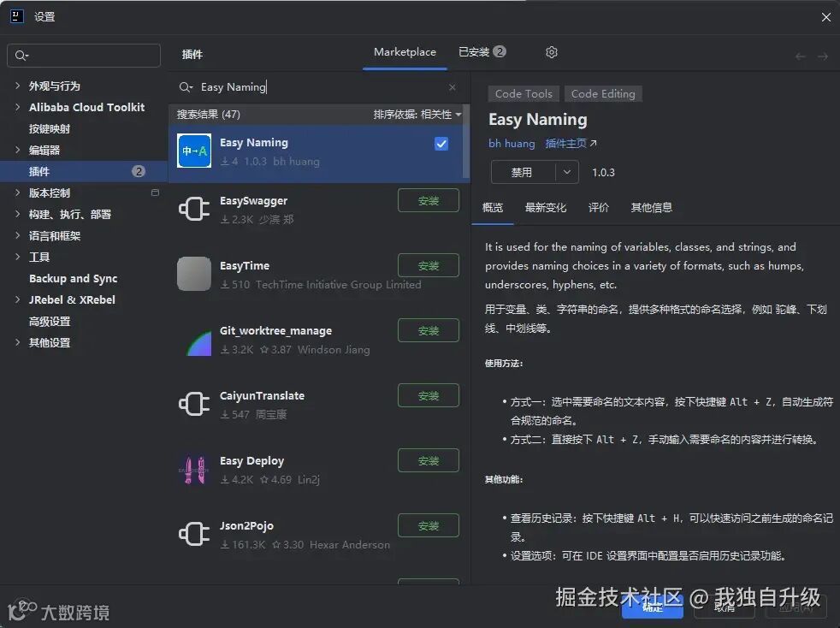Click the back navigation arrow
The height and width of the screenshot is (628, 840).
801,56
